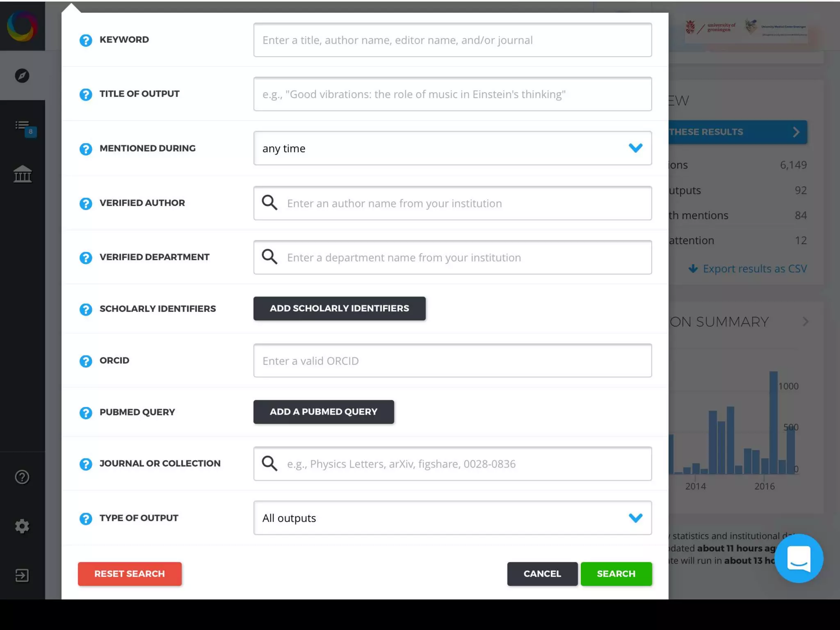This screenshot has width=840, height=630.
Task: Click Add Scholarly Identifiers button
Action: click(x=339, y=308)
